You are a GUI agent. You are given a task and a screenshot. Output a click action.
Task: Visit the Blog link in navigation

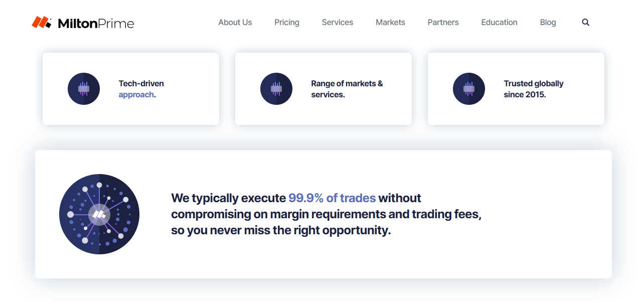548,22
